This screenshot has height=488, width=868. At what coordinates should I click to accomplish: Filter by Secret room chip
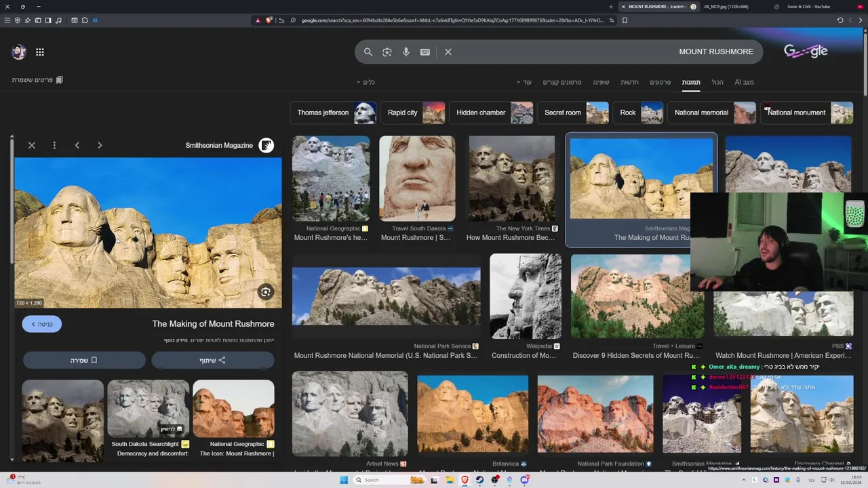pos(574,113)
